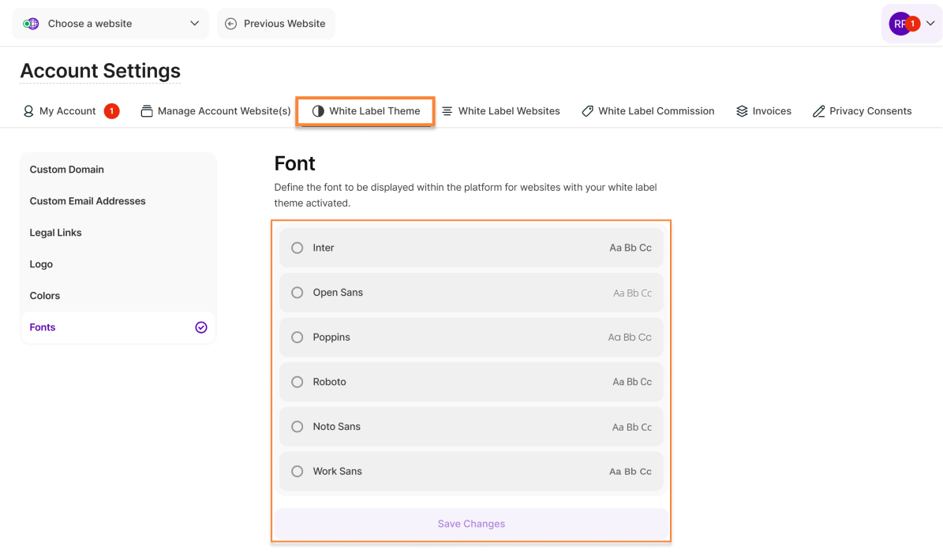The width and height of the screenshot is (943, 560).
Task: Click the White Label Commission tag icon
Action: pos(587,111)
